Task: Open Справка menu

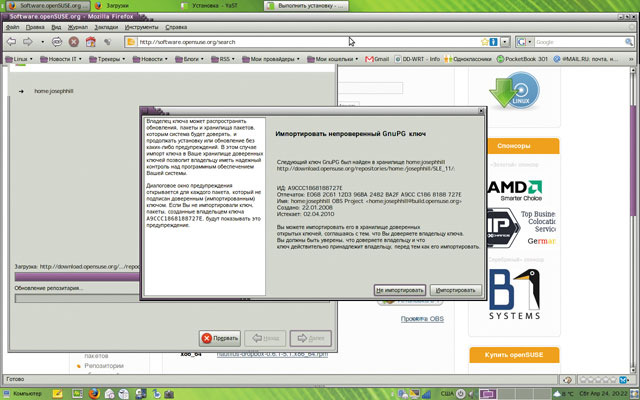Action: click(x=176, y=27)
